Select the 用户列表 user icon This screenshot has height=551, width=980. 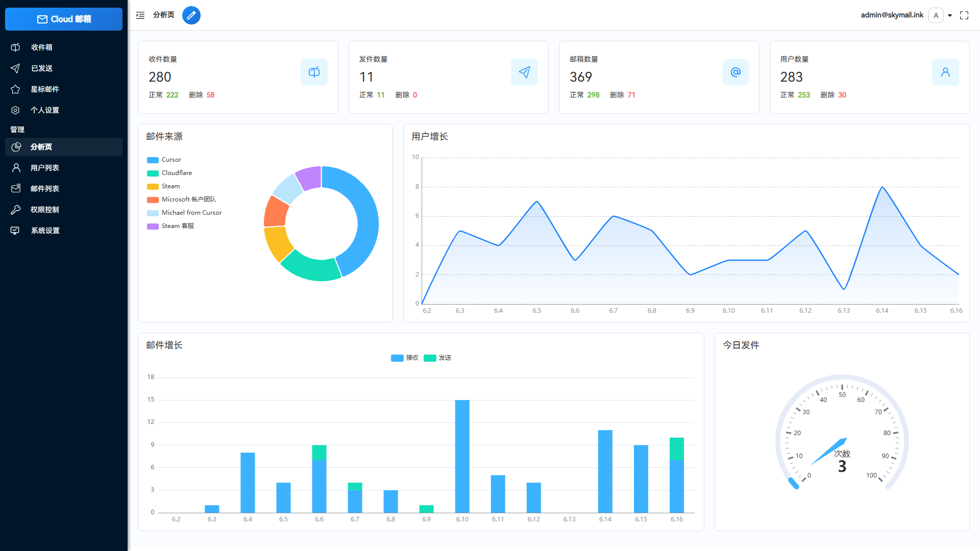pos(15,167)
